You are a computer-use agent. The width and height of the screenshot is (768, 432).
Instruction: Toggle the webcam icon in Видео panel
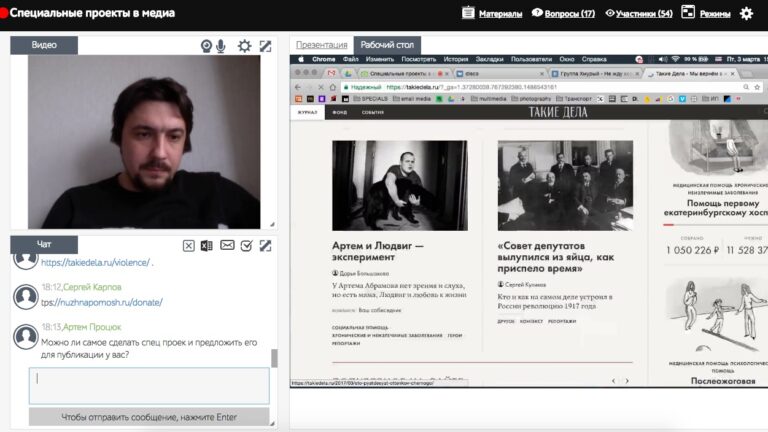(206, 46)
